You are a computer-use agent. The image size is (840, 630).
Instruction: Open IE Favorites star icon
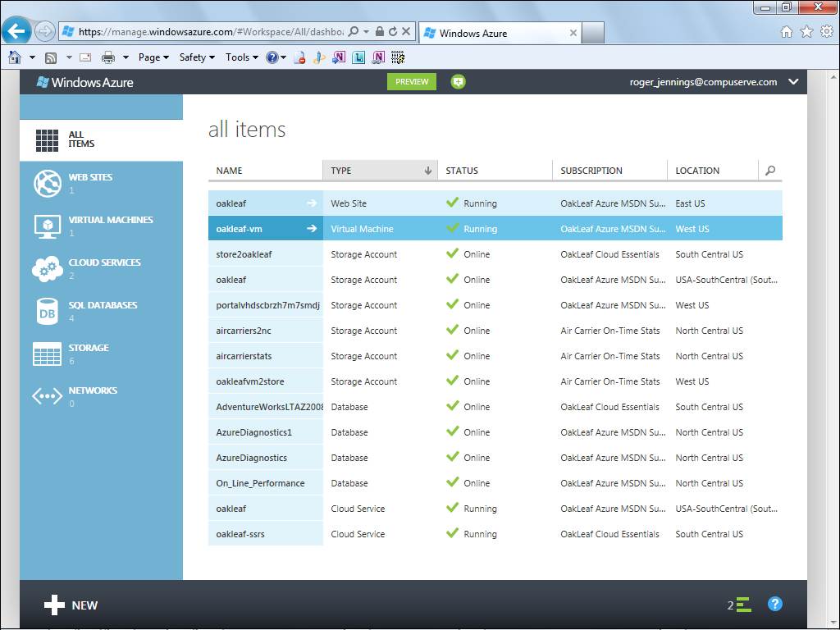click(x=806, y=32)
